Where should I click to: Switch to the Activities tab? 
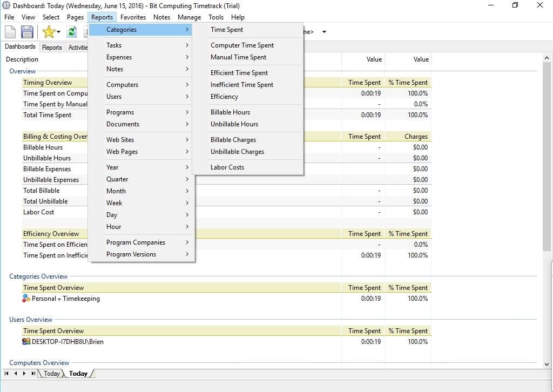(x=78, y=47)
